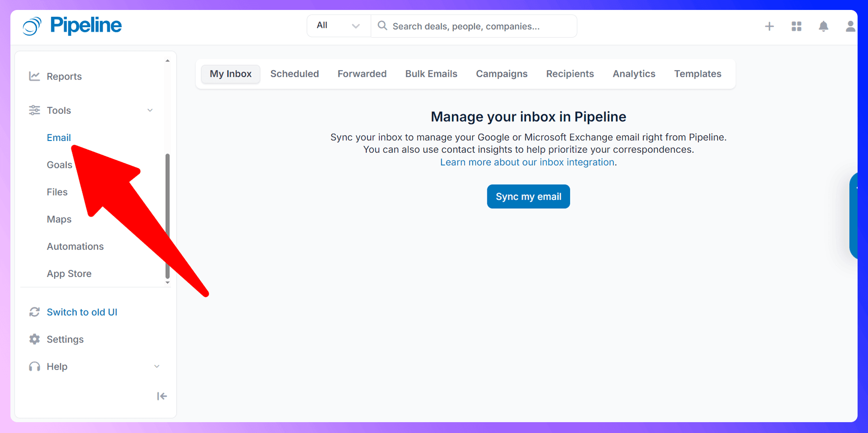Viewport: 868px width, 433px height.
Task: Click the Help headset icon
Action: 34,366
